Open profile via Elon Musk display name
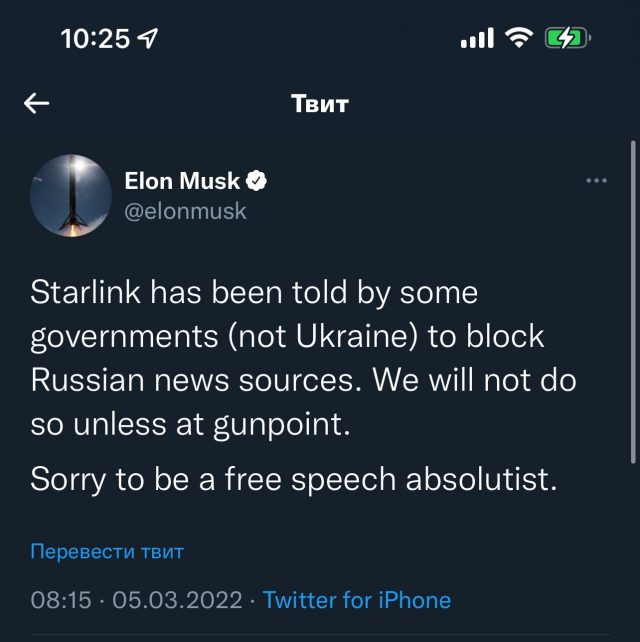640x642 pixels. pyautogui.click(x=182, y=181)
